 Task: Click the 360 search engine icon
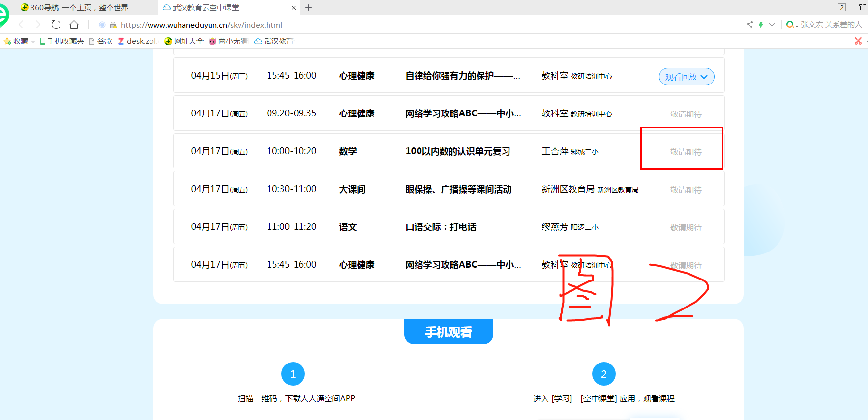(790, 24)
